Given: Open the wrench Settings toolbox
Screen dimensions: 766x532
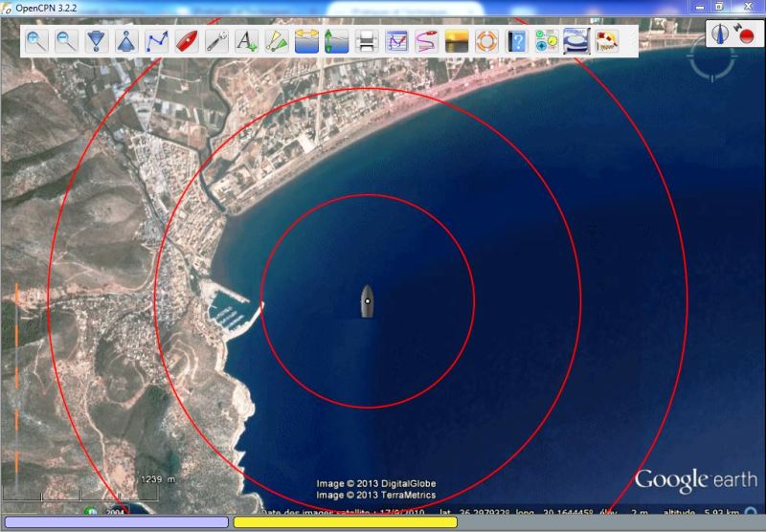Looking at the screenshot, I should tap(216, 41).
